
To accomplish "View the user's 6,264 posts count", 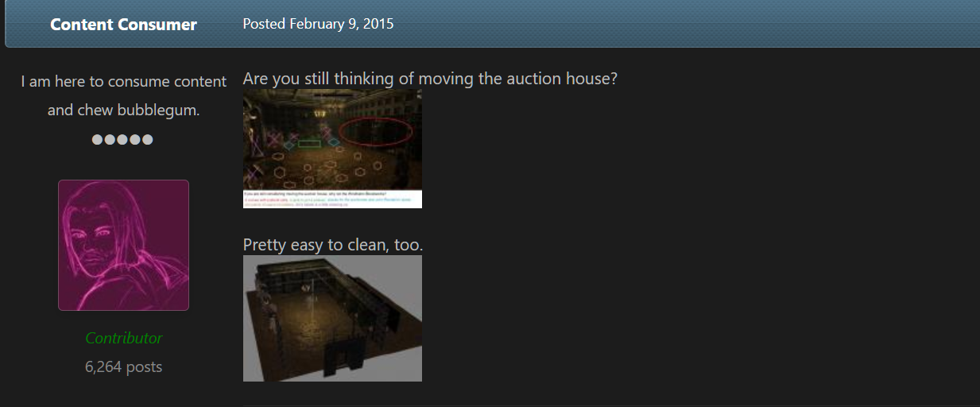I will (123, 366).
